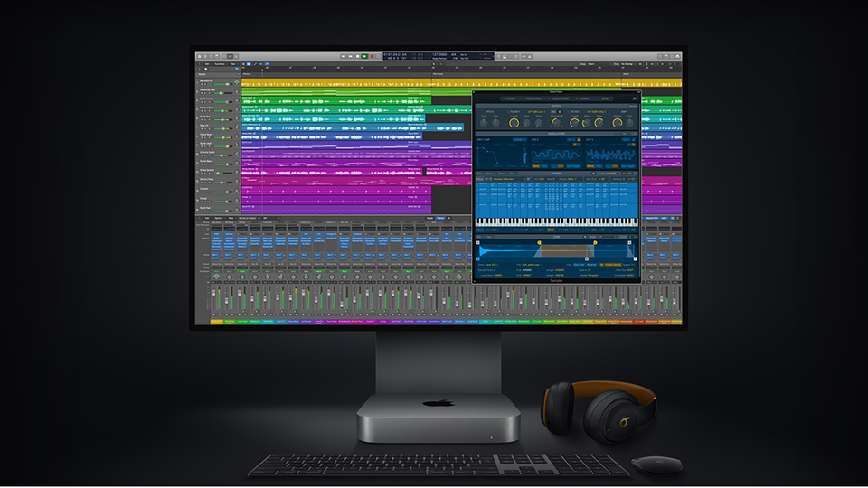The height and width of the screenshot is (488, 868).
Task: Select the Single mixer view button
Action: pos(429,218)
